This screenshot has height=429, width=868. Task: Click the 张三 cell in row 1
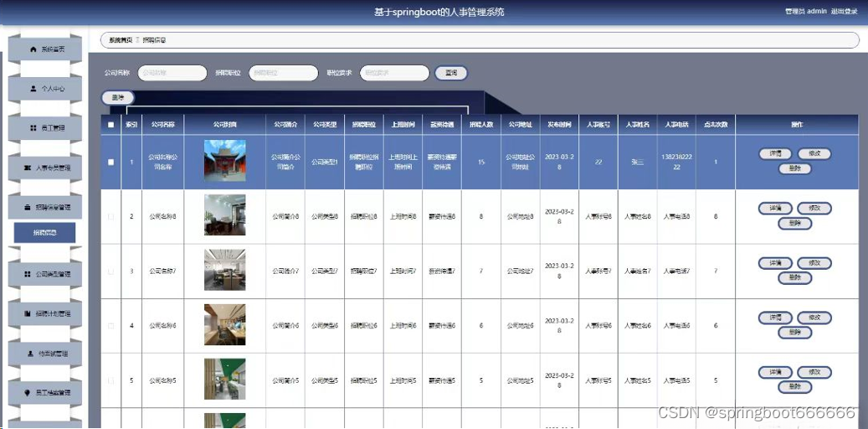(638, 163)
